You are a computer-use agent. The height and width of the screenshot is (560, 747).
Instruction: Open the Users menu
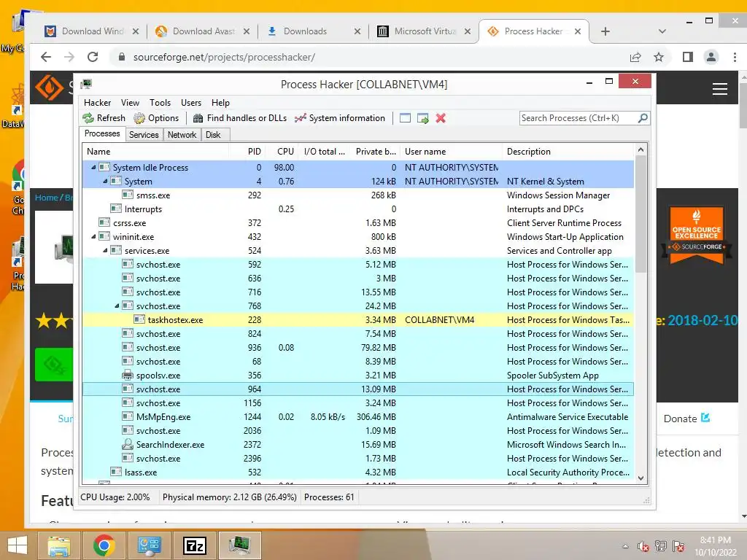(191, 103)
